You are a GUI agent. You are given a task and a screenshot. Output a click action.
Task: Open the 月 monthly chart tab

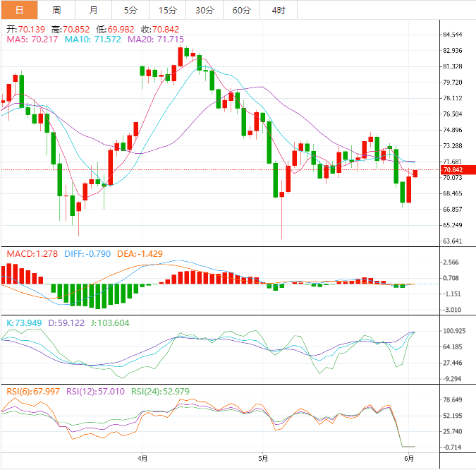94,10
